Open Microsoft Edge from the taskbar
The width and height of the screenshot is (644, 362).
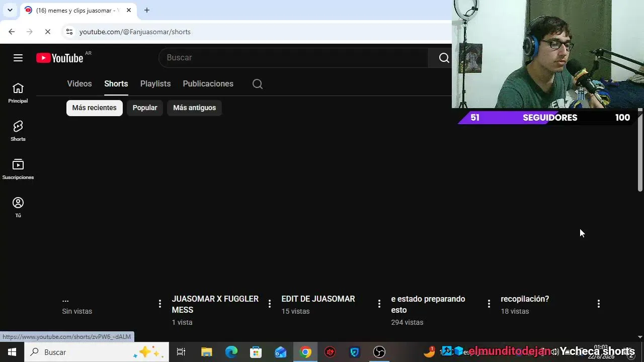(x=231, y=352)
